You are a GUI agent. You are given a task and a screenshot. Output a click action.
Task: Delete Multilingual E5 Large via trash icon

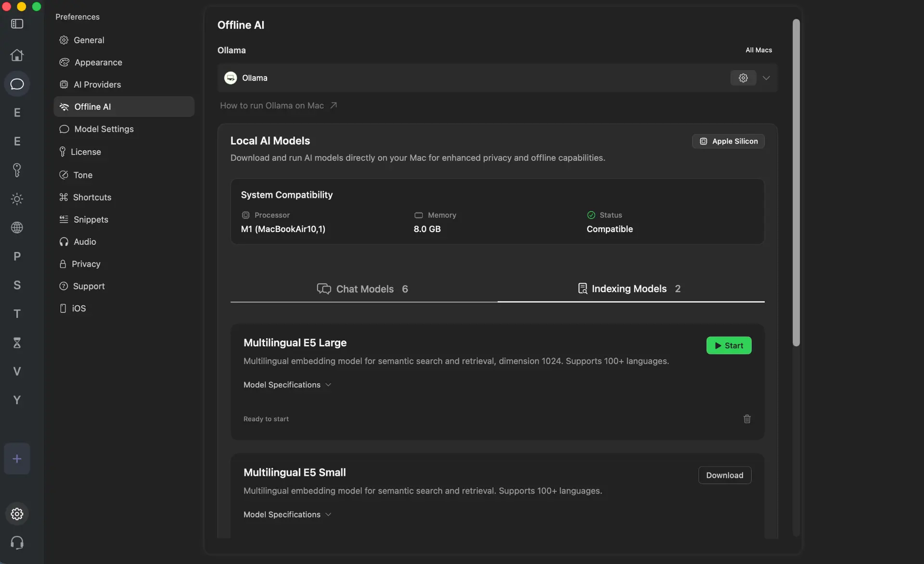[747, 419]
